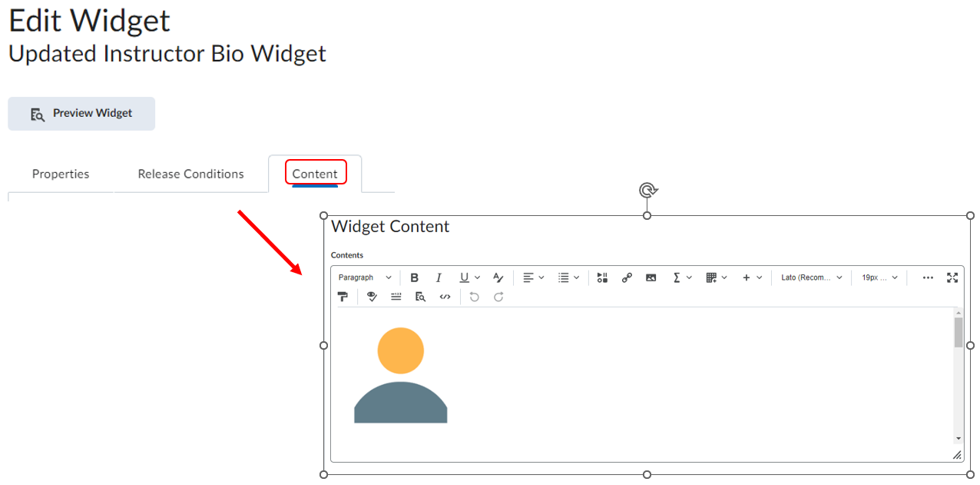Open the insert table dropdown

pyautogui.click(x=717, y=277)
